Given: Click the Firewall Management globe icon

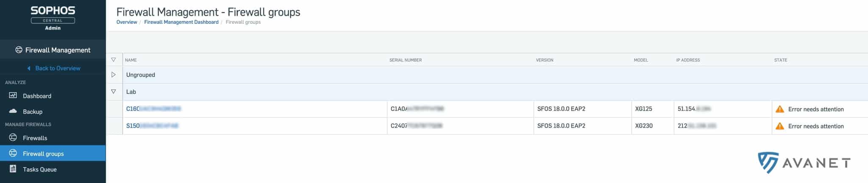Looking at the screenshot, I should (19, 50).
